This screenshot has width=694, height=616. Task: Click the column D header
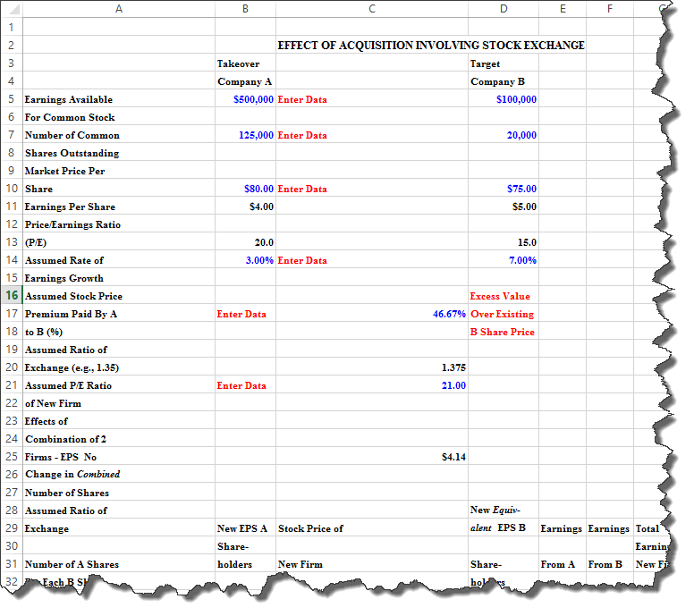[503, 9]
